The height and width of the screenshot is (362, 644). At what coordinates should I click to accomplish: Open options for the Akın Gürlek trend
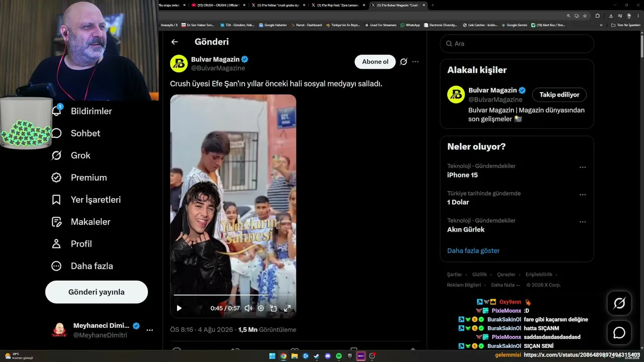pos(583,222)
